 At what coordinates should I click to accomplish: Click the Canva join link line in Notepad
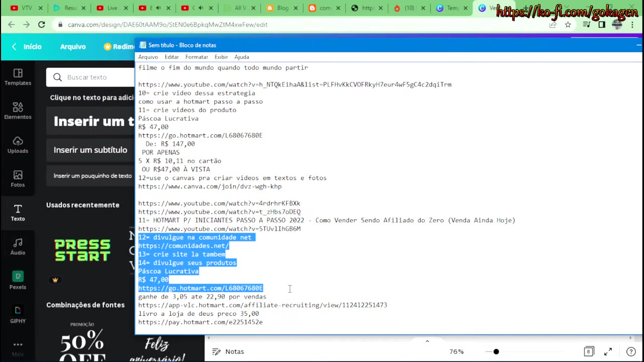click(210, 187)
